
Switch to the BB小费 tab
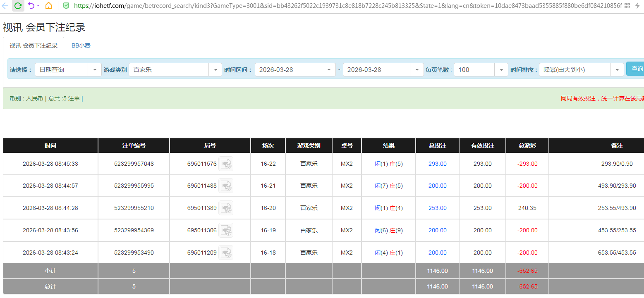pyautogui.click(x=81, y=45)
